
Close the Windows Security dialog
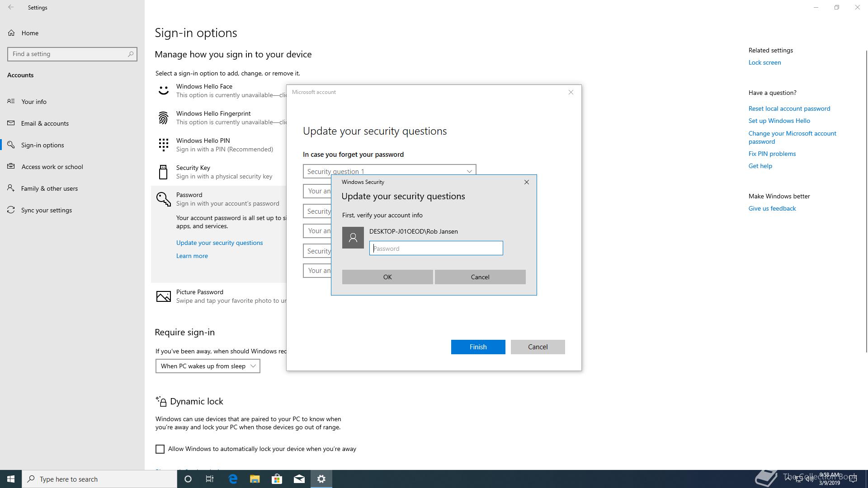pos(526,182)
